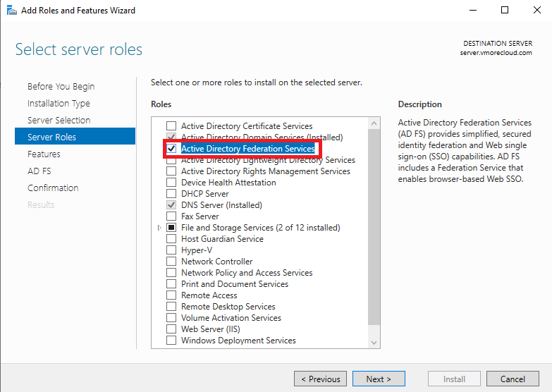This screenshot has width=552, height=392.
Task: Check Print and Document Services box
Action: click(171, 283)
